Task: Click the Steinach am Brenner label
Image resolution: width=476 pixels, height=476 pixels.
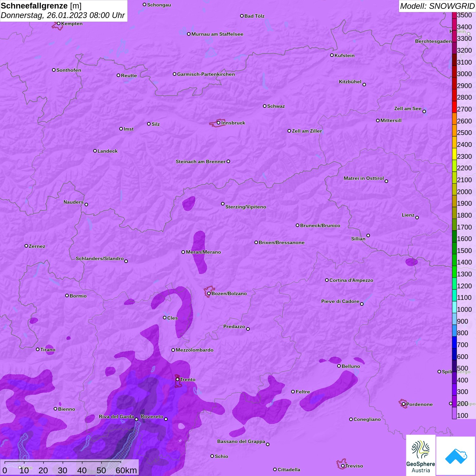Action: click(x=201, y=161)
